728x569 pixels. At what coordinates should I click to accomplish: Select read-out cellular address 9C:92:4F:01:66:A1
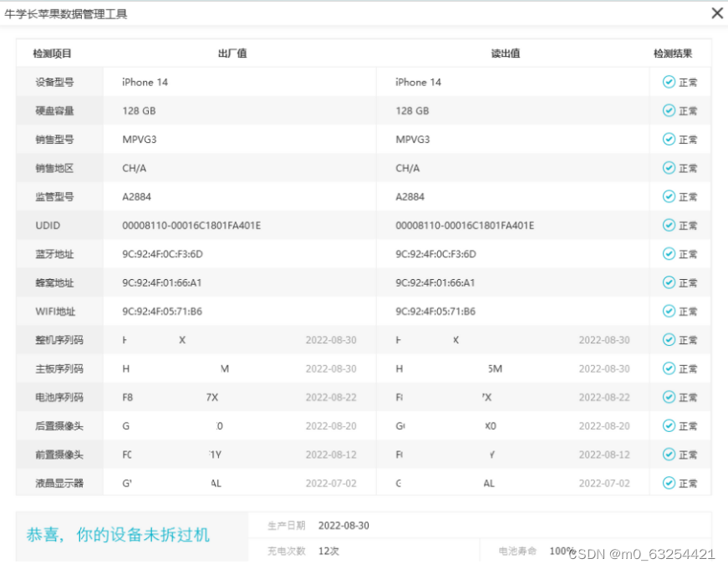click(x=435, y=282)
